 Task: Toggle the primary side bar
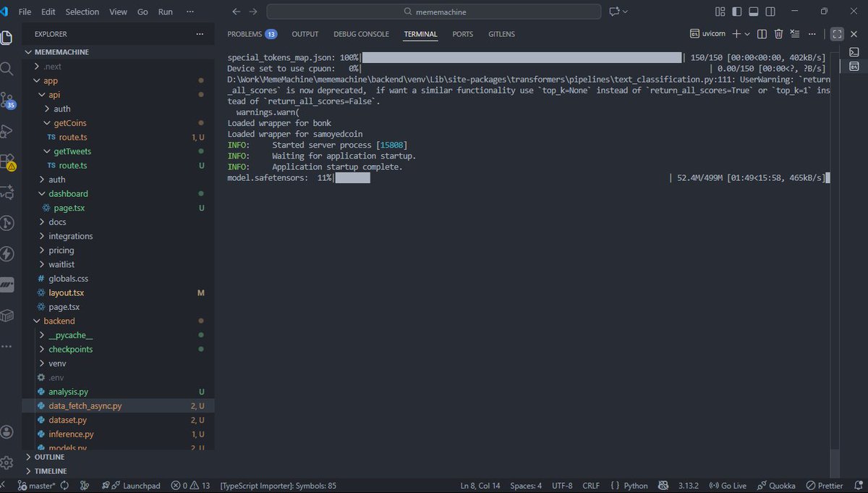click(x=736, y=12)
